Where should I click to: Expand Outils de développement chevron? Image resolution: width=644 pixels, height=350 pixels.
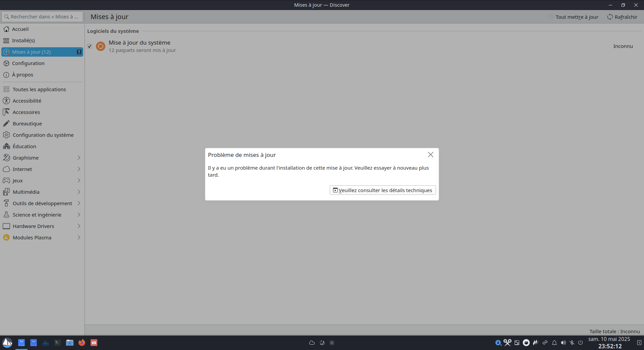pyautogui.click(x=79, y=203)
